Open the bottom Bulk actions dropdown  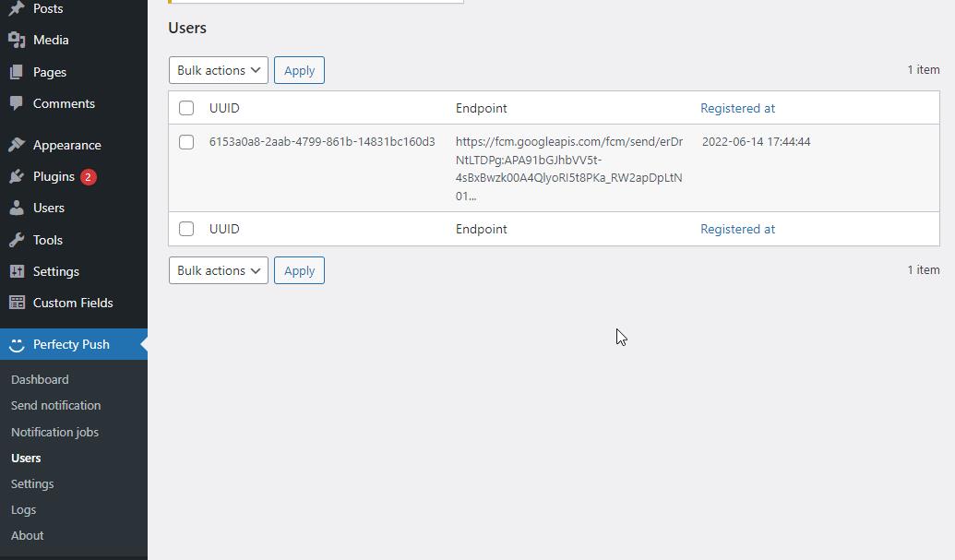(218, 270)
